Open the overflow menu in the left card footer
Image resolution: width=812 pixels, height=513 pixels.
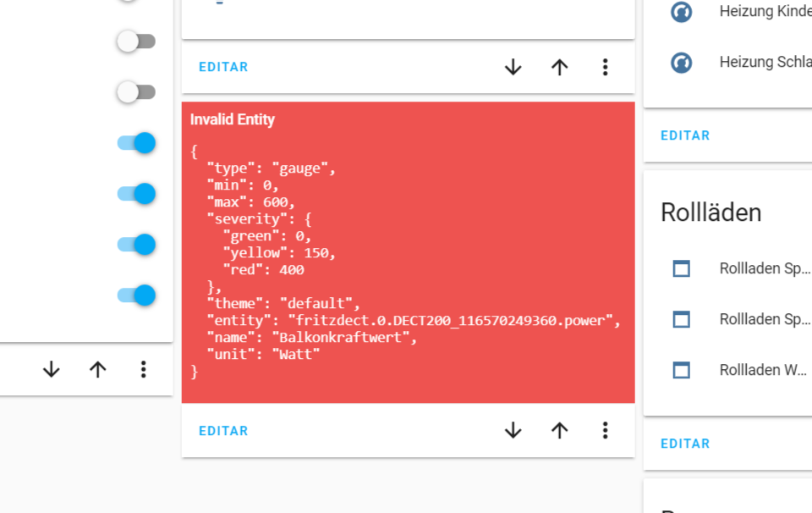click(x=144, y=369)
